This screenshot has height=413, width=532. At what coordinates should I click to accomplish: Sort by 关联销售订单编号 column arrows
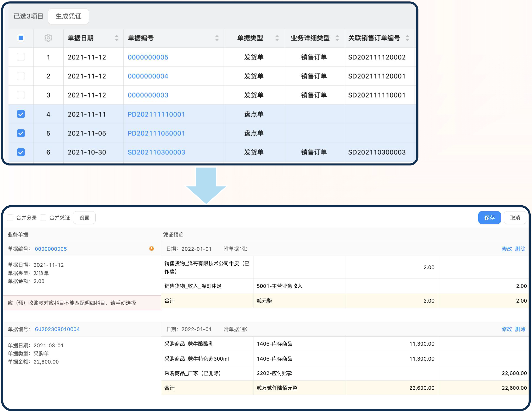click(x=407, y=38)
